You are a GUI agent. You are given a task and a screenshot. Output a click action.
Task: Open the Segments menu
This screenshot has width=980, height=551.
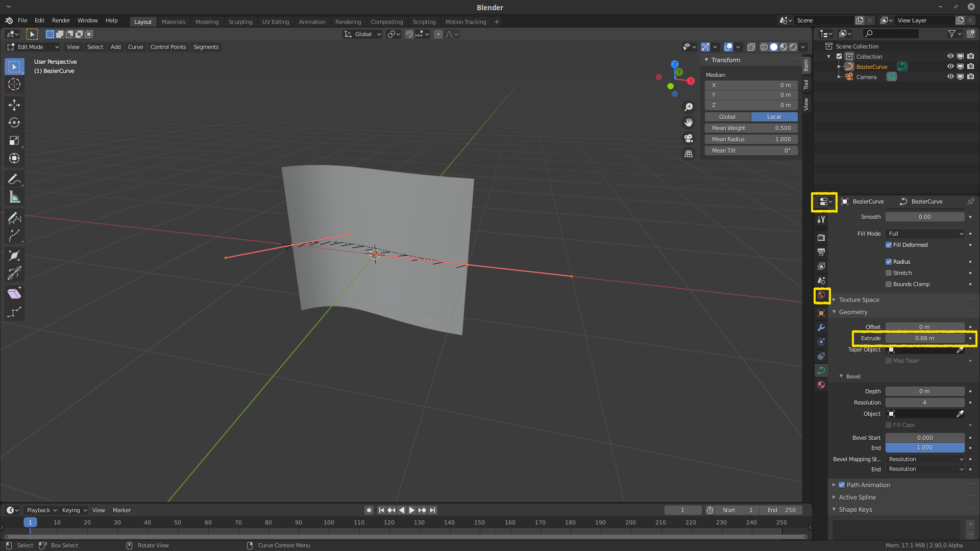206,47
